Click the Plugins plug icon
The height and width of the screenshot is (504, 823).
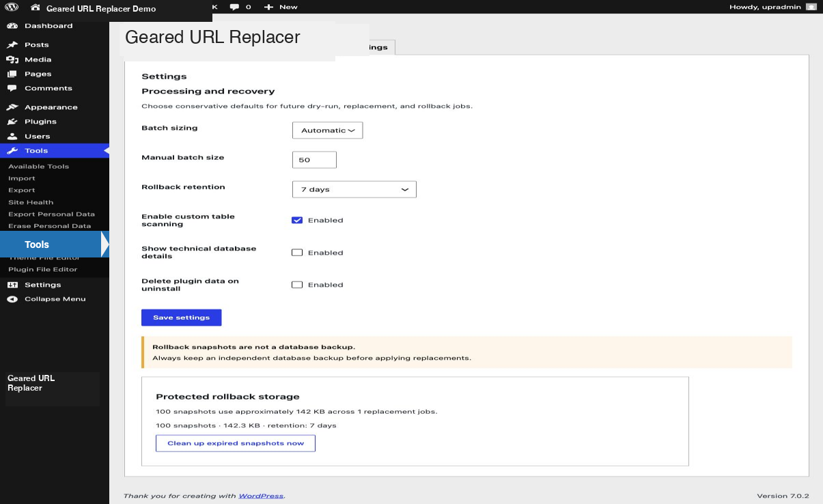[12, 122]
